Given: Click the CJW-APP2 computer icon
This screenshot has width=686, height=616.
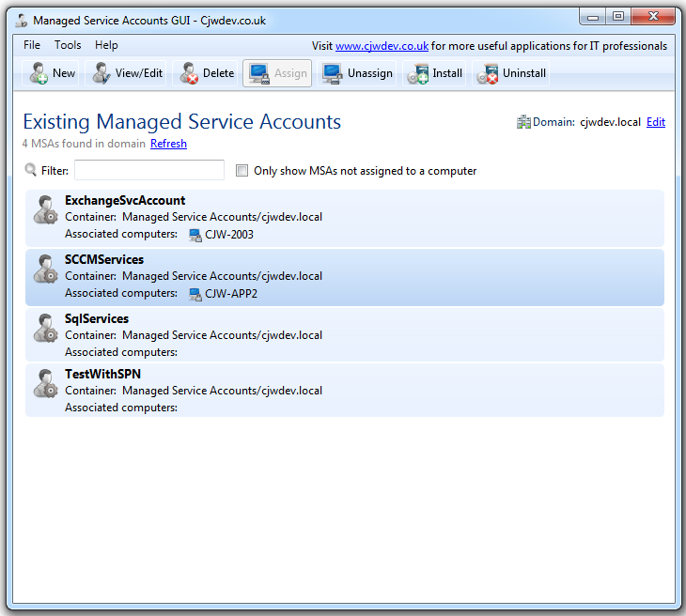Looking at the screenshot, I should [195, 294].
